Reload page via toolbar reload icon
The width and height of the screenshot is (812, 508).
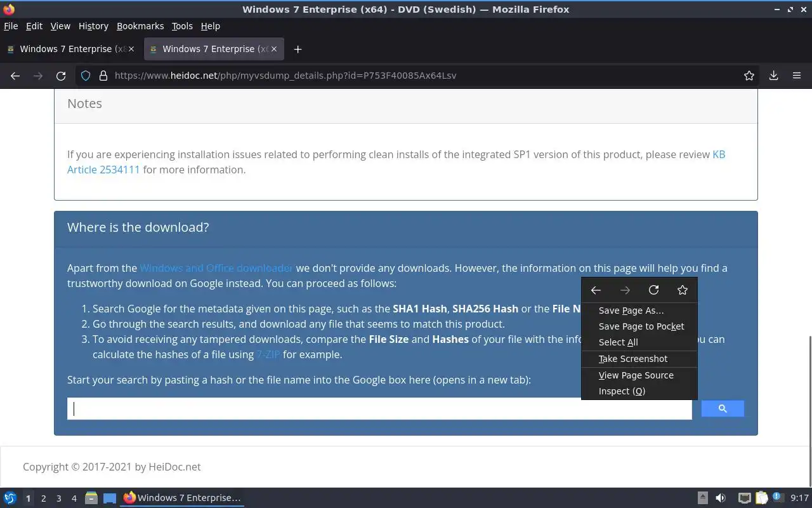pos(61,76)
